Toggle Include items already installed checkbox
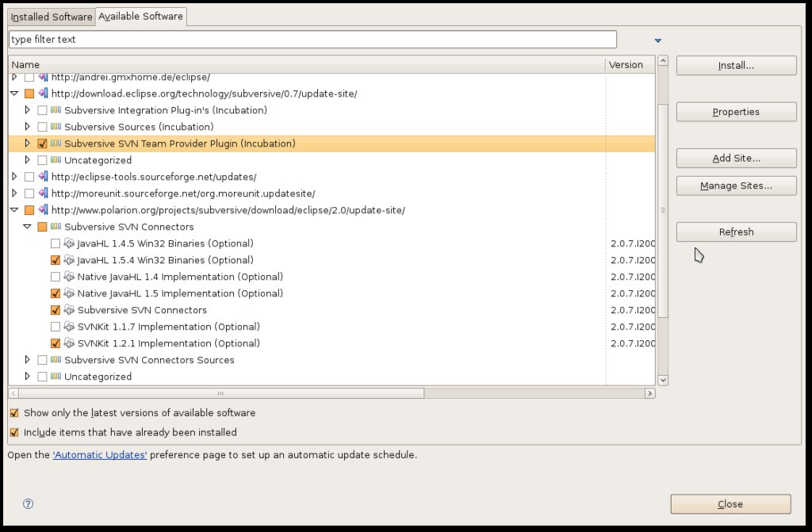Viewport: 812px width, 532px height. point(14,432)
